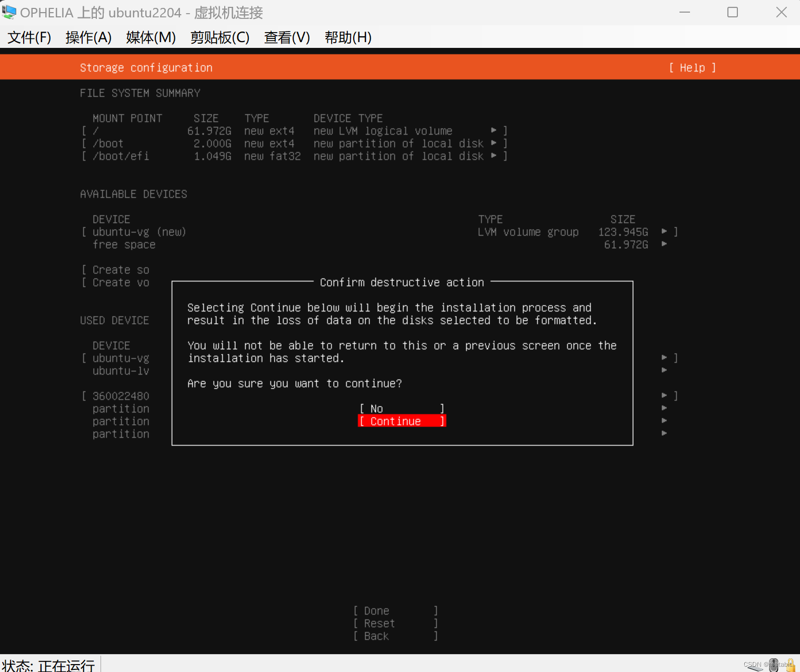Screen dimensions: 800x672
Task: Open the 文件(F) menu
Action: click(x=29, y=37)
